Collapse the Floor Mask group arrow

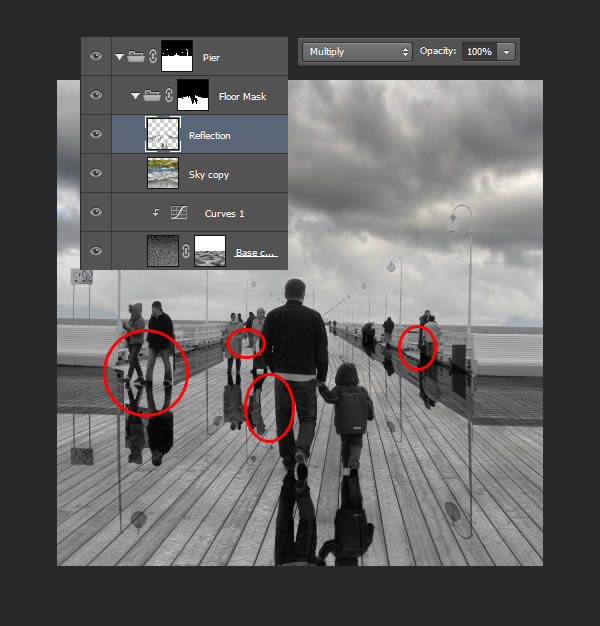pyautogui.click(x=135, y=96)
